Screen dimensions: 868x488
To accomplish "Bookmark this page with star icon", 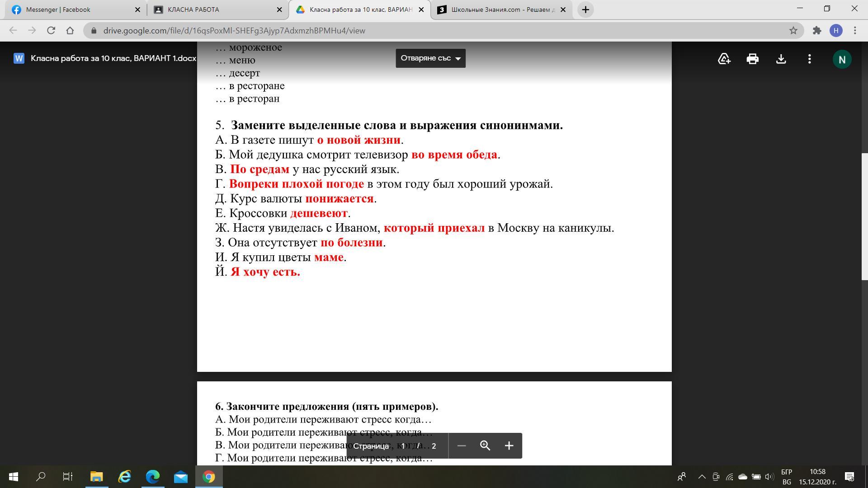I will pyautogui.click(x=793, y=30).
